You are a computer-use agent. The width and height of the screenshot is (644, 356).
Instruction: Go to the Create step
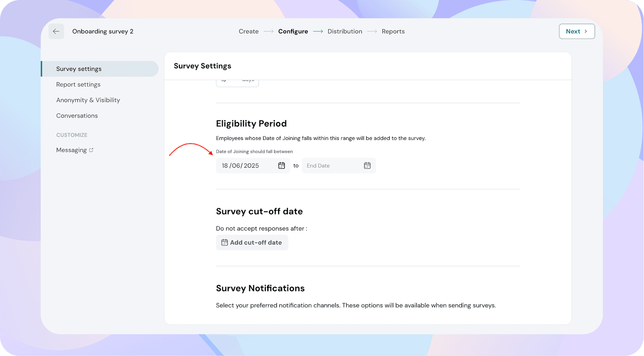click(249, 31)
